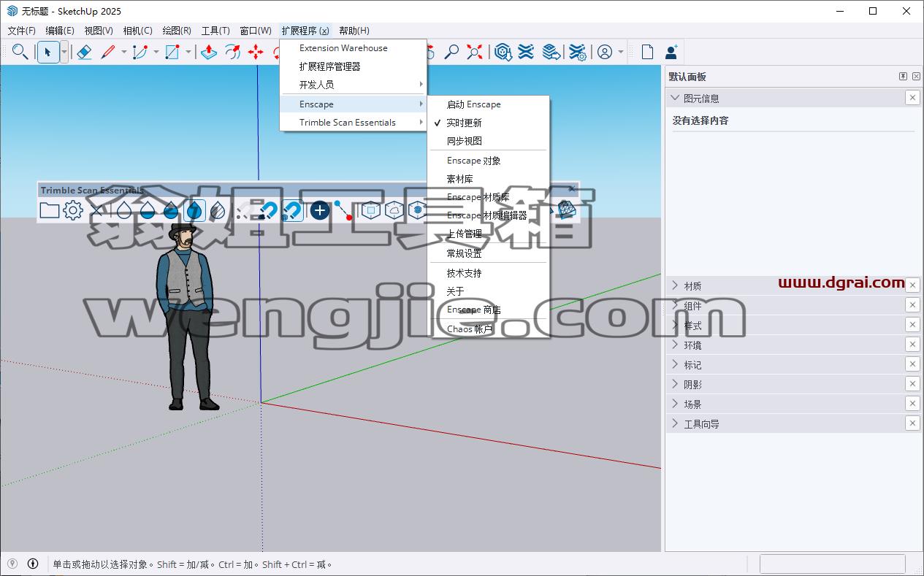The image size is (924, 576).
Task: Toggle the checked 实时更新 option
Action: (x=488, y=123)
